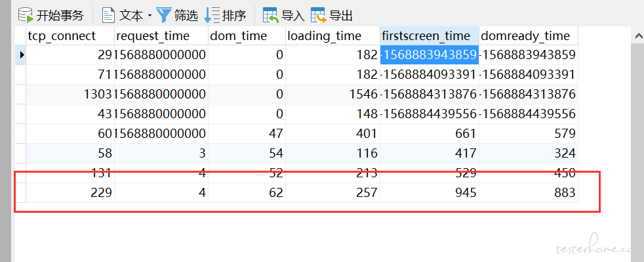Click loading_time cell with value 116
Image resolution: width=644 pixels, height=262 pixels.
click(x=332, y=154)
